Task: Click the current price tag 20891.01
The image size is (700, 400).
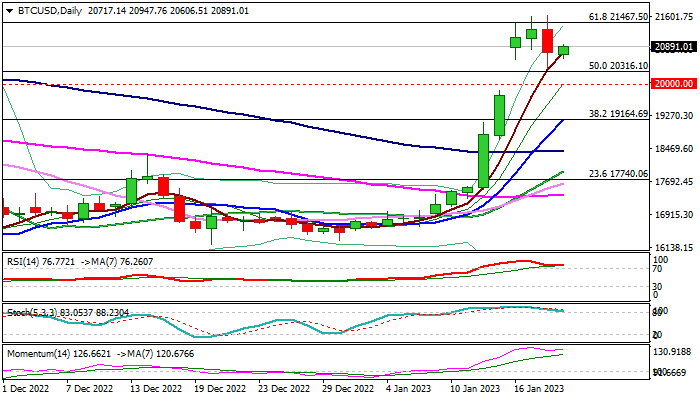Action: pyautogui.click(x=673, y=47)
